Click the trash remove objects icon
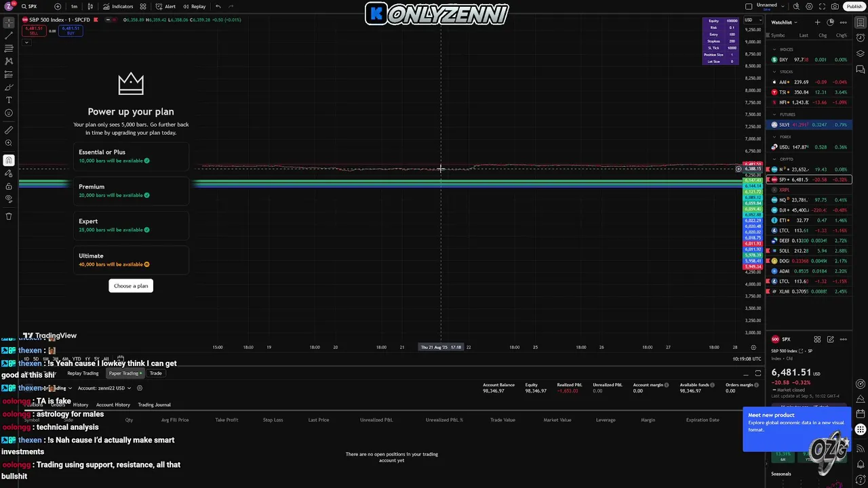 tap(9, 216)
